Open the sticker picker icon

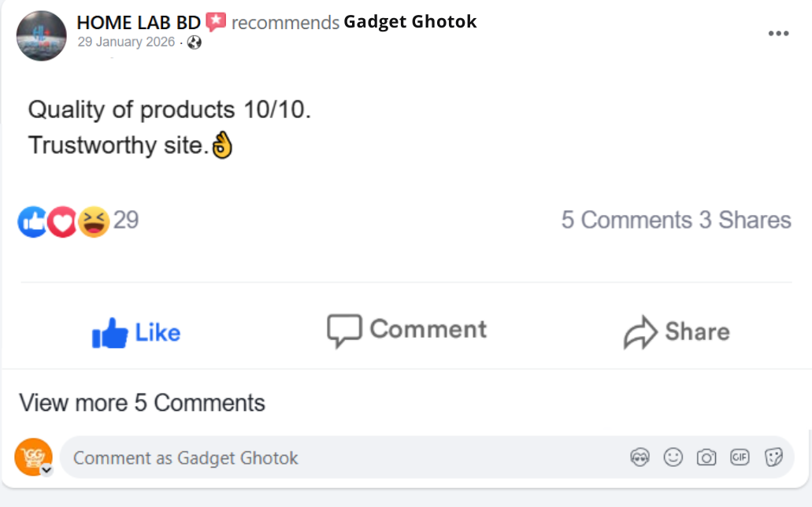coord(773,457)
